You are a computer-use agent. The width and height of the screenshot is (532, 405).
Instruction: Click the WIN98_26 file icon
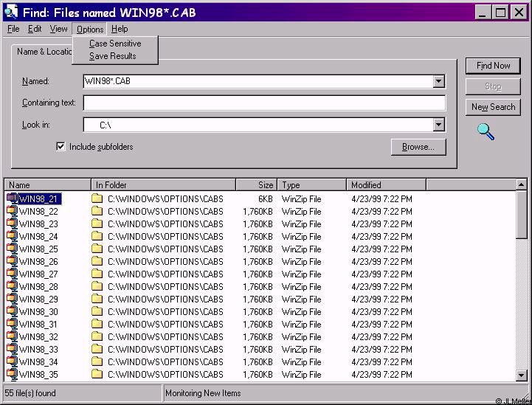[x=12, y=261]
